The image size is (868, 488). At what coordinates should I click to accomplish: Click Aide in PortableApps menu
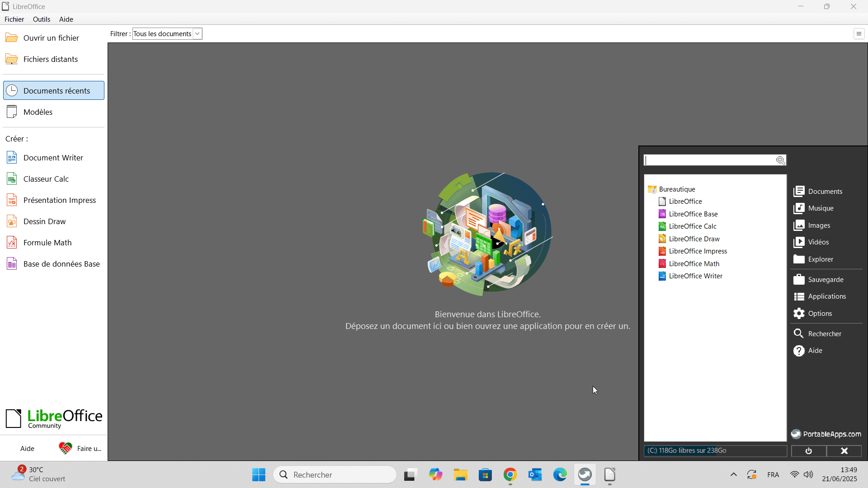[807, 350]
